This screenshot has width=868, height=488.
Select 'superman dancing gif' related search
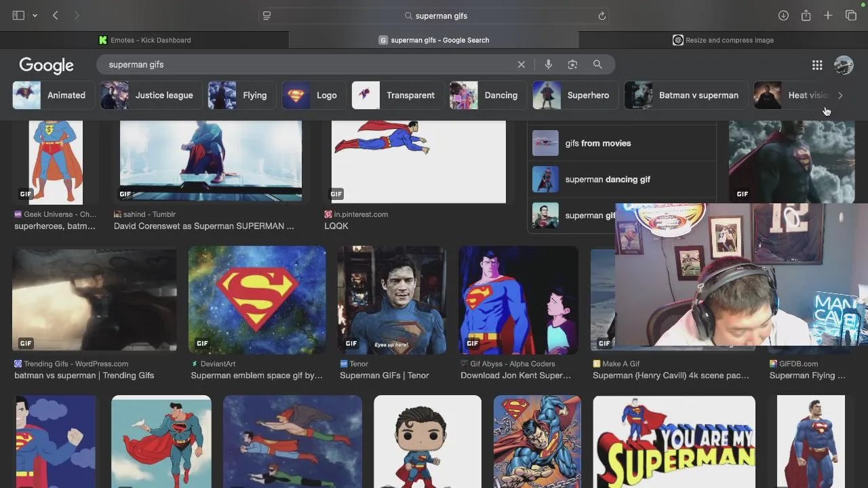622,180
